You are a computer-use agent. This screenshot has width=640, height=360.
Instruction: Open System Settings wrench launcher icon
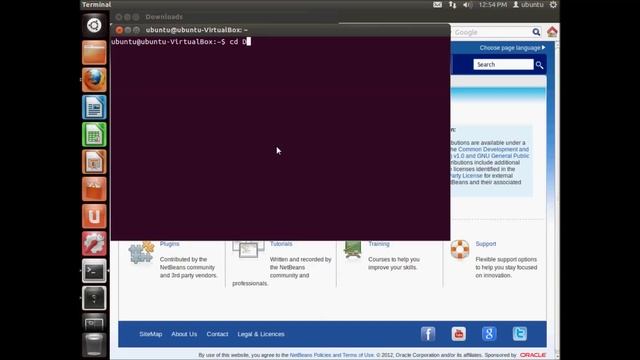coord(94,244)
